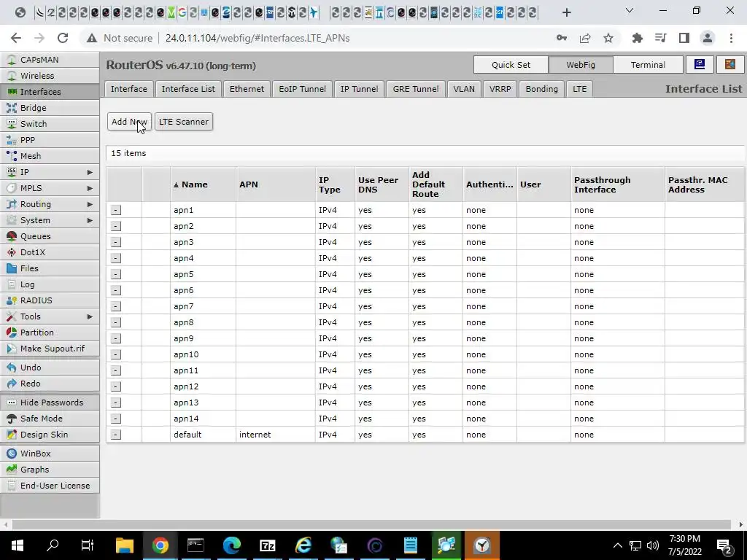Open a new browser tab
This screenshot has width=747, height=560.
pos(566,12)
